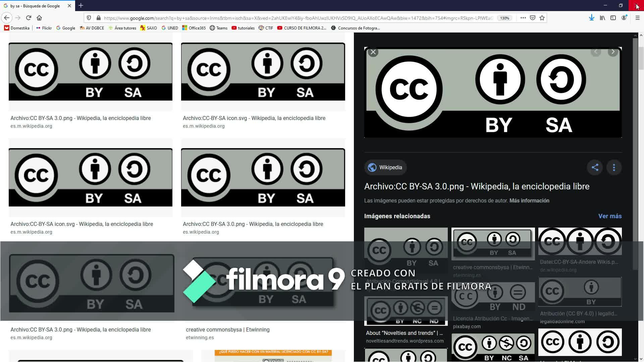Save page to Pocket
The height and width of the screenshot is (362, 644).
(x=533, y=18)
